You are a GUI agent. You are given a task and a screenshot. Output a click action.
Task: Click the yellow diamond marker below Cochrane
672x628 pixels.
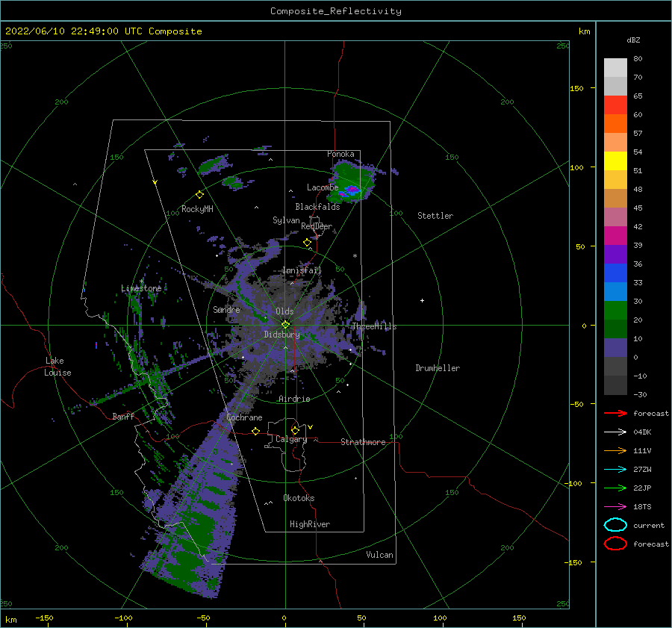coord(255,431)
